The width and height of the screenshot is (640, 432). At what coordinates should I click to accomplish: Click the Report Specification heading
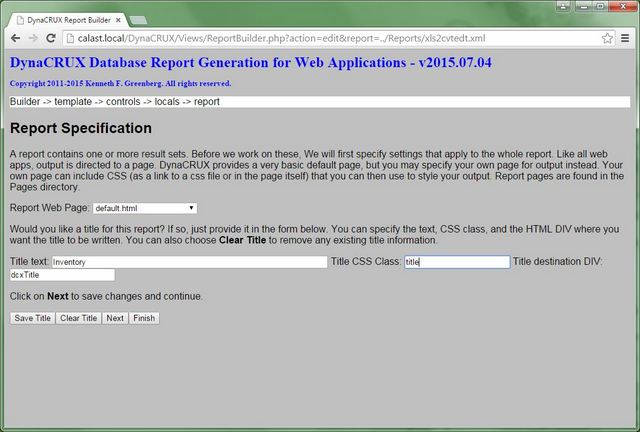click(81, 128)
